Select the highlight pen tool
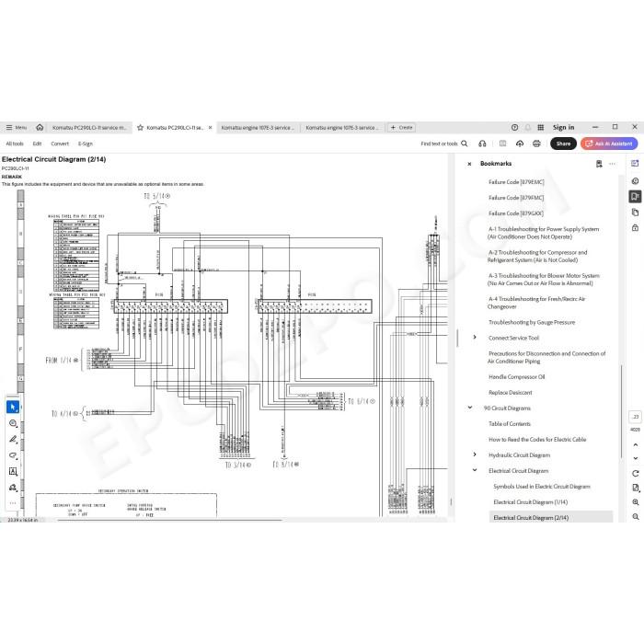The image size is (644, 644). (13, 440)
